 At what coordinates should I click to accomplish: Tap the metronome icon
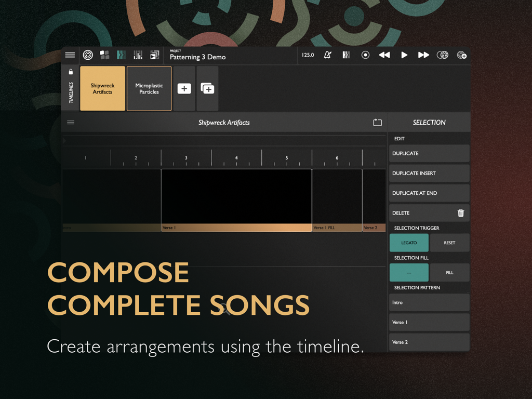[x=328, y=55]
